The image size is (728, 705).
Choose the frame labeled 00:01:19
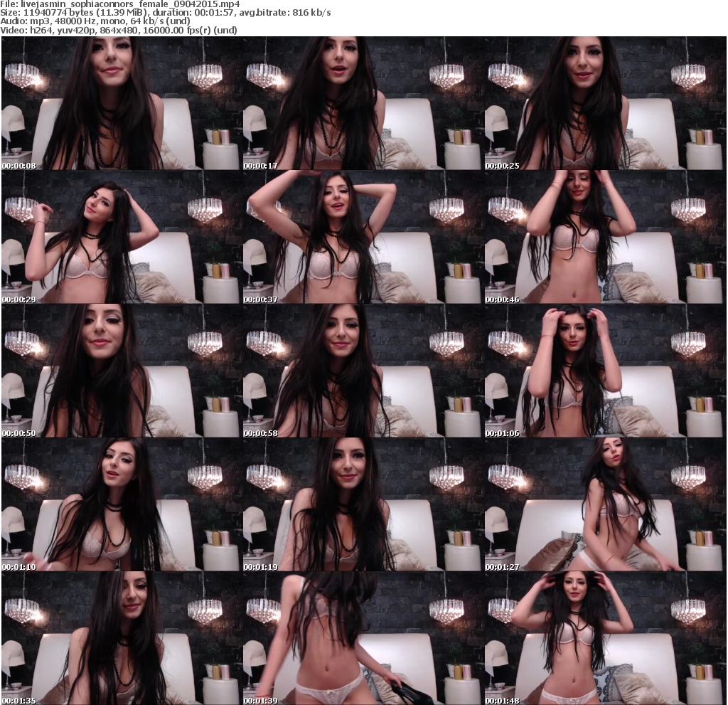(x=363, y=504)
